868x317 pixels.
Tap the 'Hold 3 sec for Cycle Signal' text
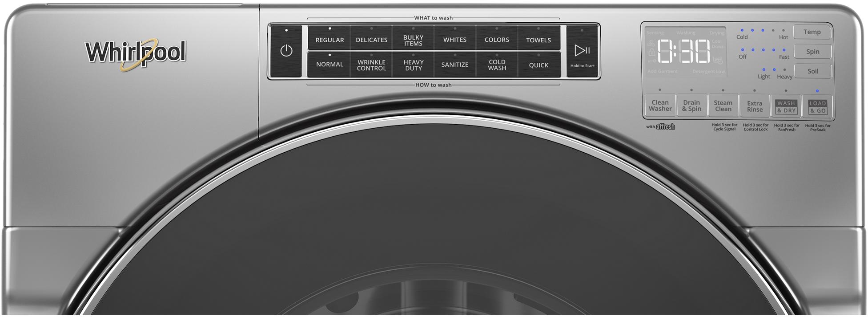(x=724, y=127)
